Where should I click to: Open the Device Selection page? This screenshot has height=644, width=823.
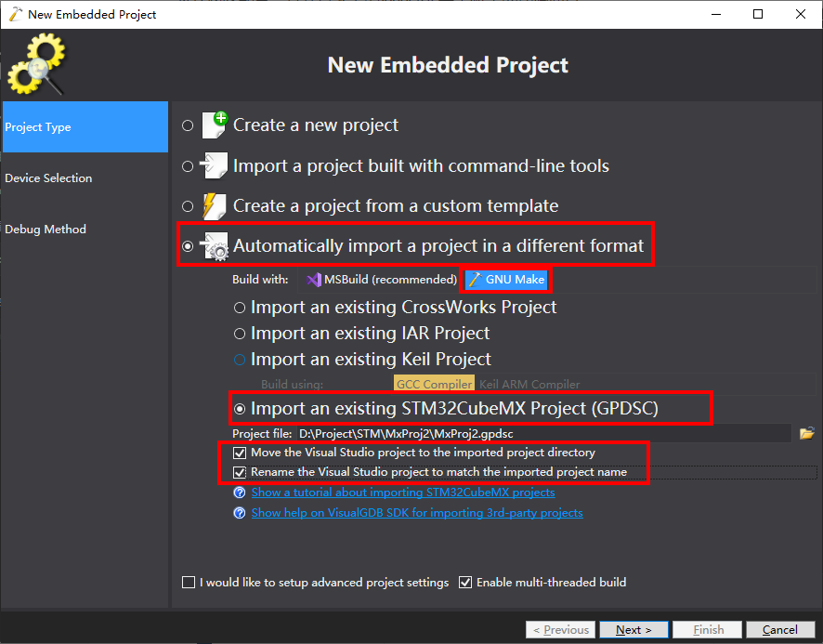point(48,178)
